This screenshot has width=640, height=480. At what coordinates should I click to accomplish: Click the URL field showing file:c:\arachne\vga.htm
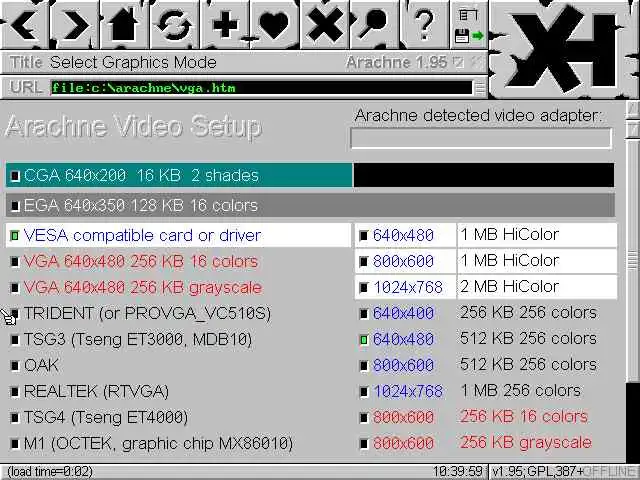pos(261,88)
